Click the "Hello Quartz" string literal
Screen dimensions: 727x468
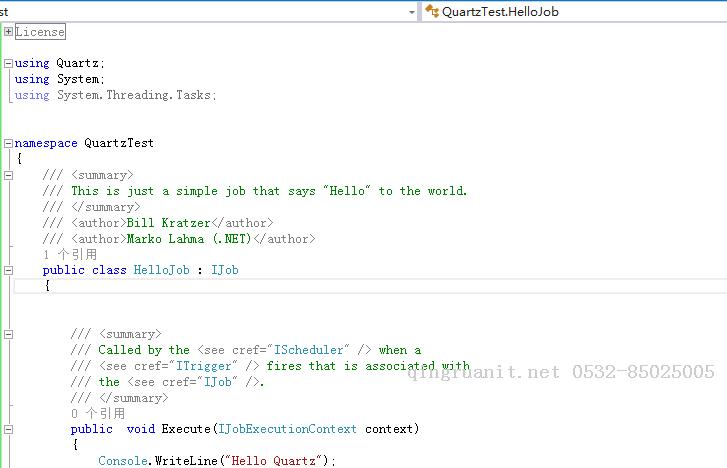tap(274, 461)
